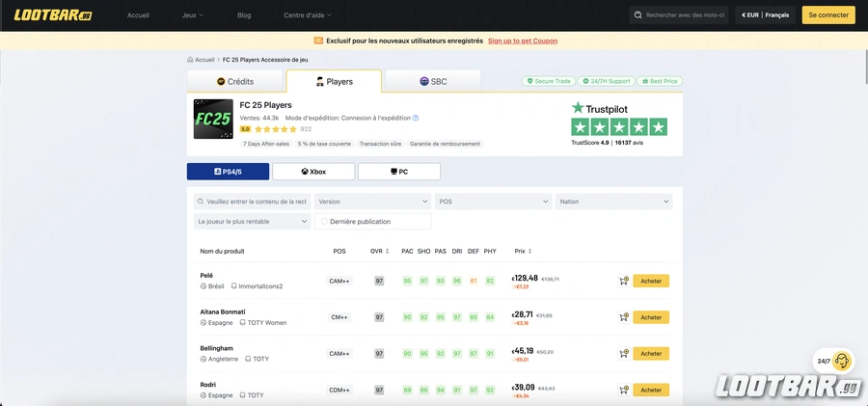This screenshot has height=406, width=868.
Task: Open the POS dropdown filter
Action: point(493,202)
